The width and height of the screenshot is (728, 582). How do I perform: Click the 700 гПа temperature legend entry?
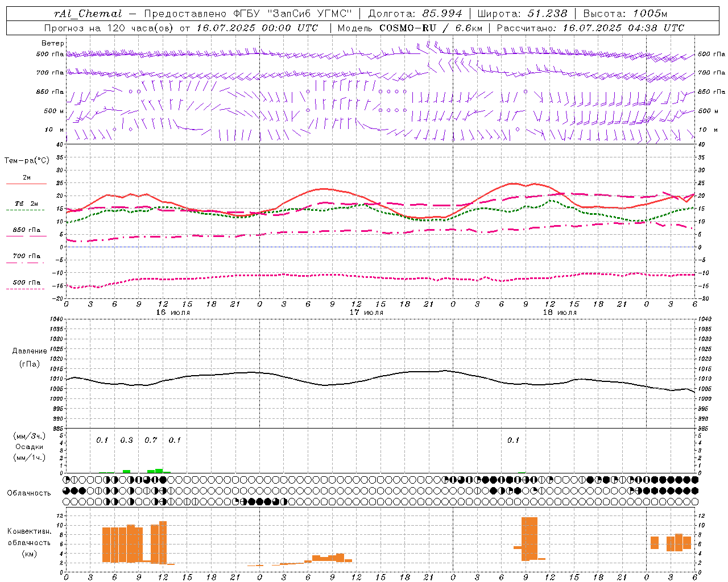coord(26,256)
